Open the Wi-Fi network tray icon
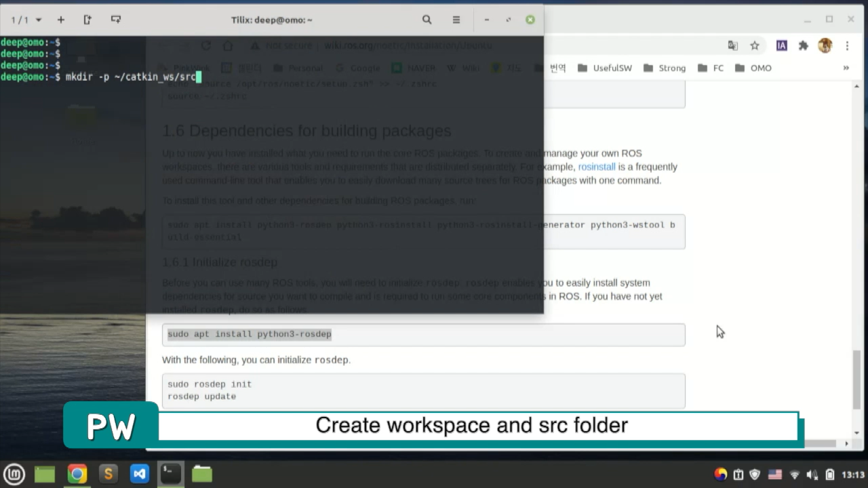This screenshot has width=868, height=488. tap(795, 474)
